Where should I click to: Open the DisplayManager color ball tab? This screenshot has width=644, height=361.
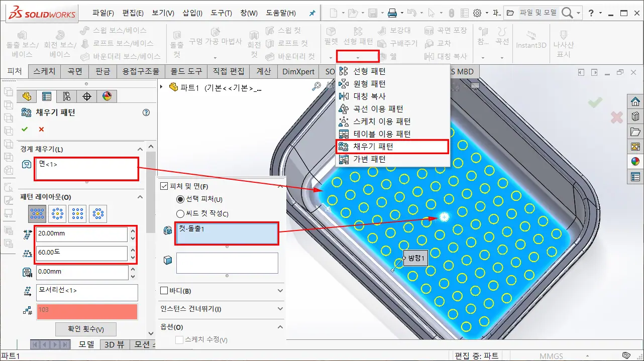[x=106, y=96]
